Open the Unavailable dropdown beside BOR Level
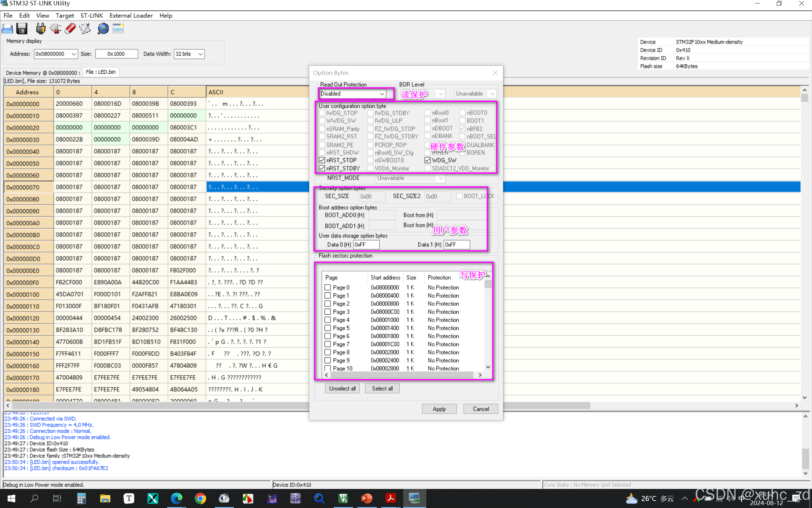The width and height of the screenshot is (812, 508). [x=475, y=94]
